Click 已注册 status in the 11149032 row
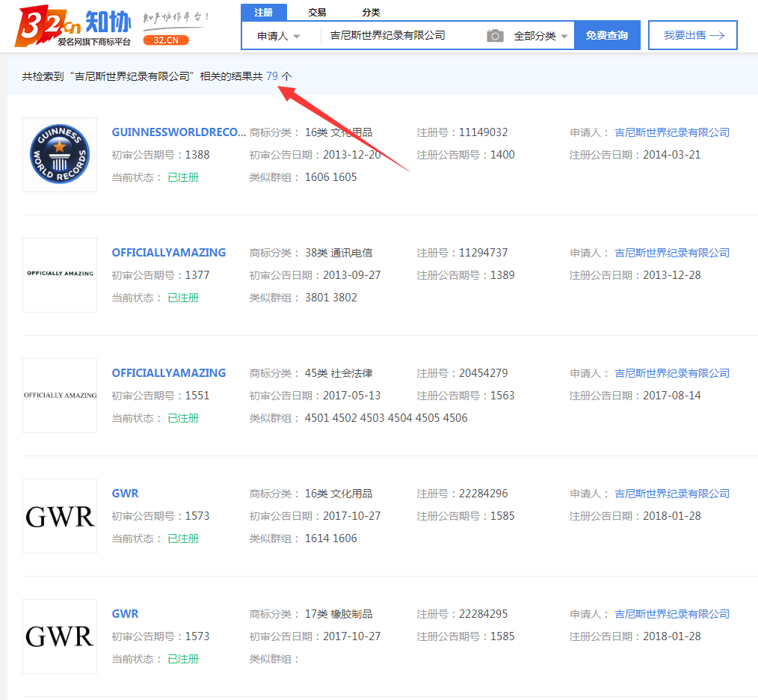The image size is (758, 700). tap(183, 177)
